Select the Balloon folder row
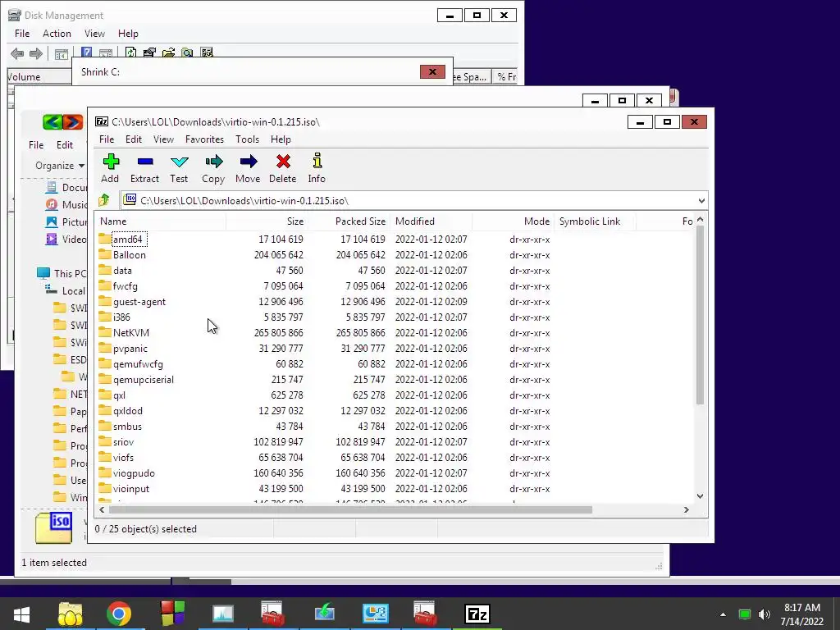Screen dimensions: 840x630 [396, 255]
